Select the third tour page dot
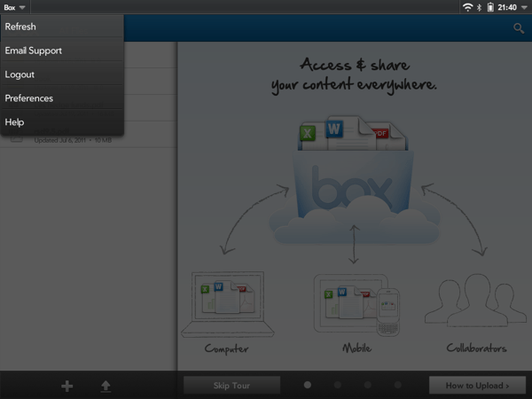Image resolution: width=532 pixels, height=399 pixels. (367, 385)
